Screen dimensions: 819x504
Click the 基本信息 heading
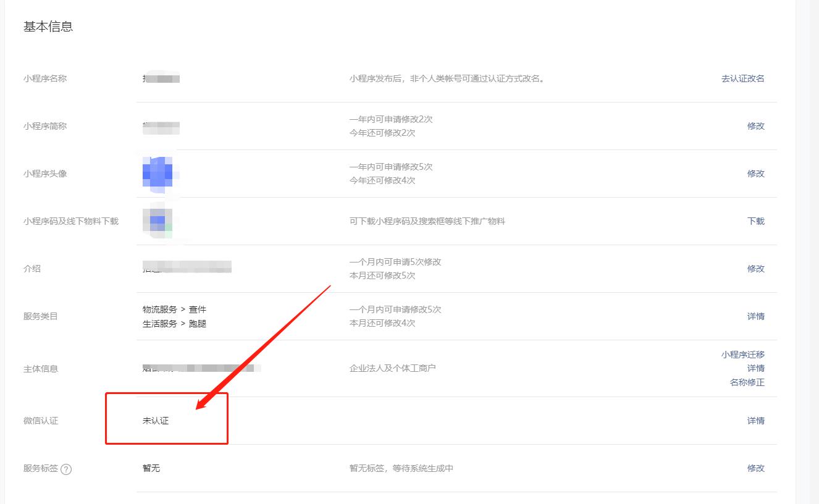(48, 27)
